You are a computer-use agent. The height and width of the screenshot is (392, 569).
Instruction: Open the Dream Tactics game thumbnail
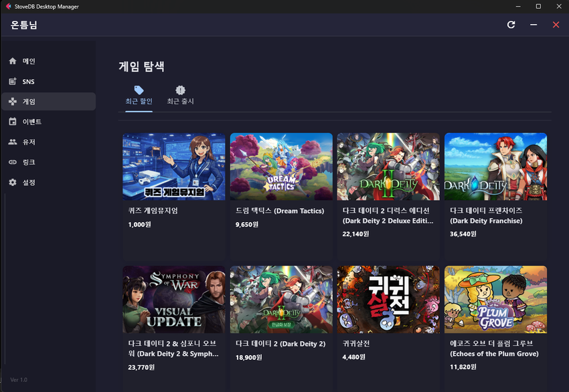[x=281, y=166]
